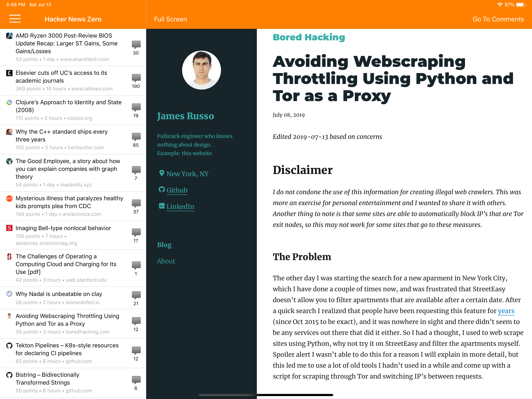Screen dimensions: 532x399
Task: Click the 5:48 PM clock in status bar
Action: (x=16, y=4)
